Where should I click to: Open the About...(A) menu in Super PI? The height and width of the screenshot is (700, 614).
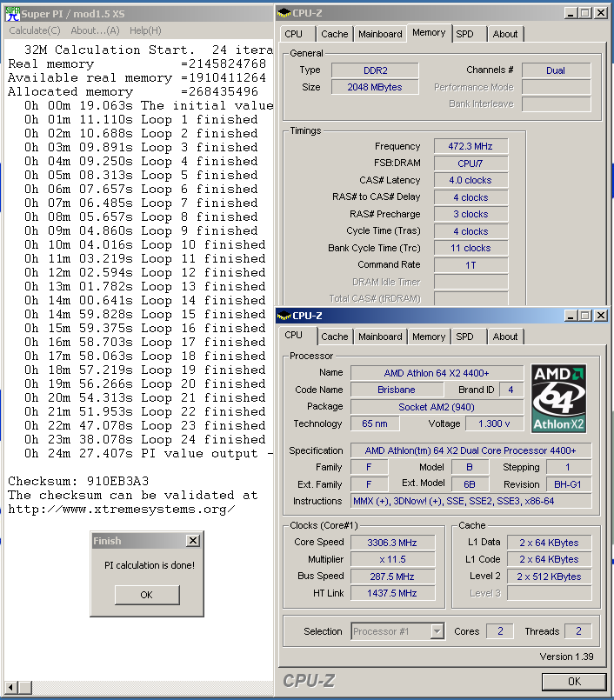95,30
